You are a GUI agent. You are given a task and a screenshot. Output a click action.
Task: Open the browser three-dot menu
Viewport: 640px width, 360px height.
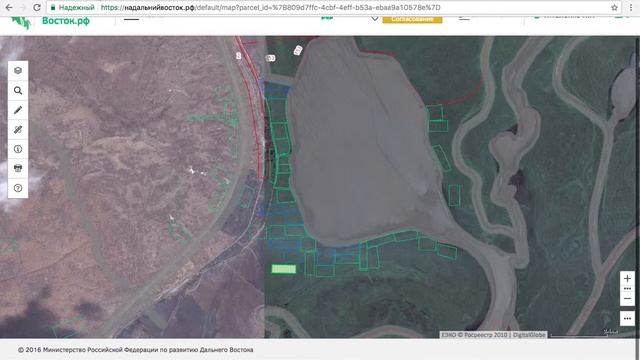tap(631, 7)
